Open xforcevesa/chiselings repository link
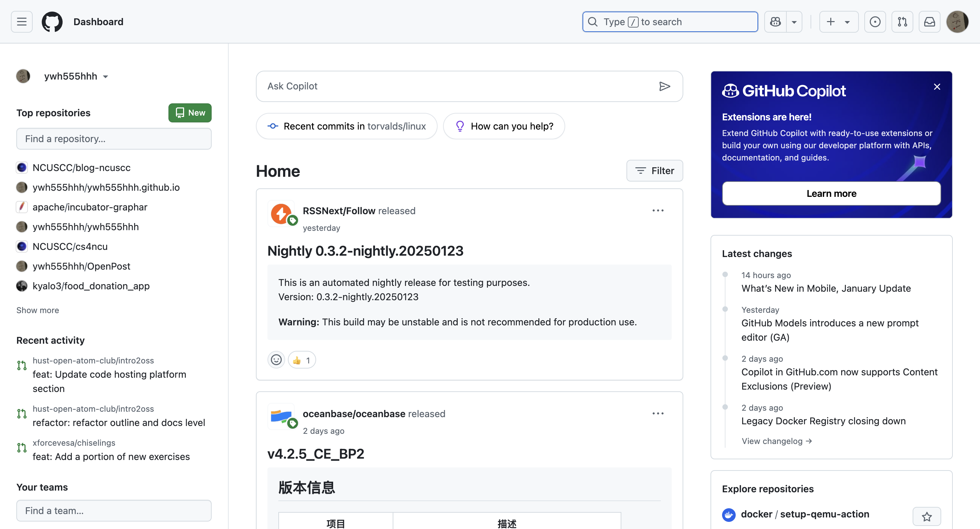Screen dimensions: 980x529 (x=74, y=443)
